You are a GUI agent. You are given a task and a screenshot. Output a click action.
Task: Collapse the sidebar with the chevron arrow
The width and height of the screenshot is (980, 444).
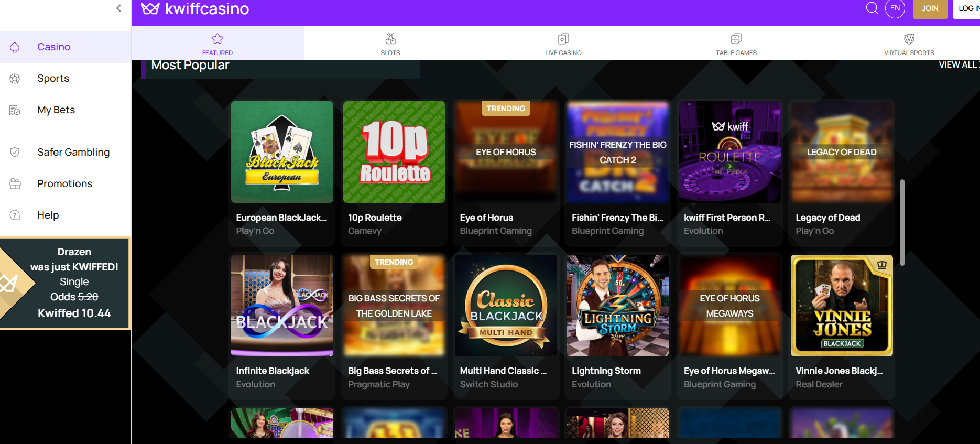(118, 8)
